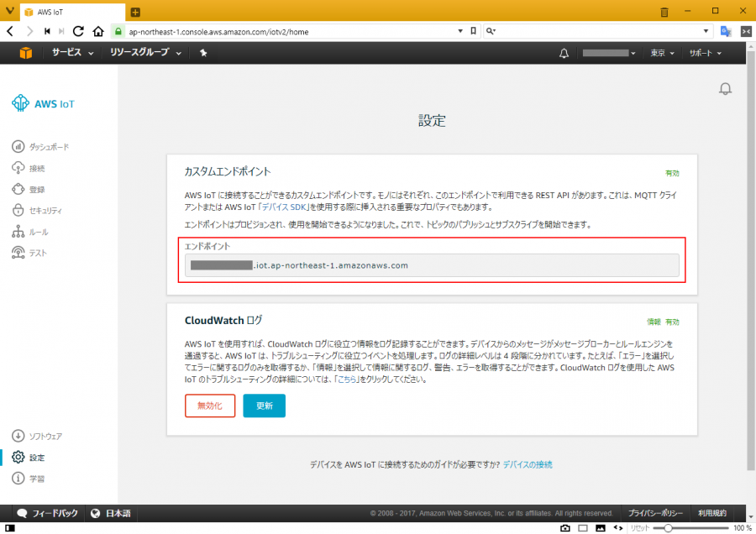
Task: Go back to the previous page
Action: point(11,32)
